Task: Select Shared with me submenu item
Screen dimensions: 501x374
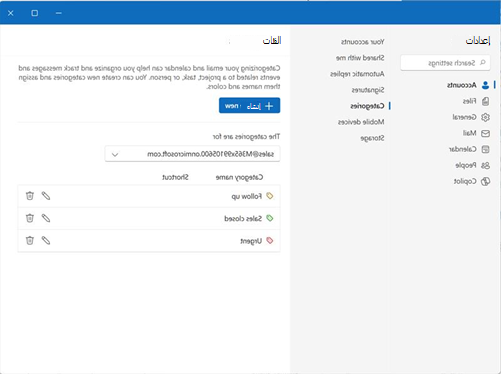Action: coord(360,58)
